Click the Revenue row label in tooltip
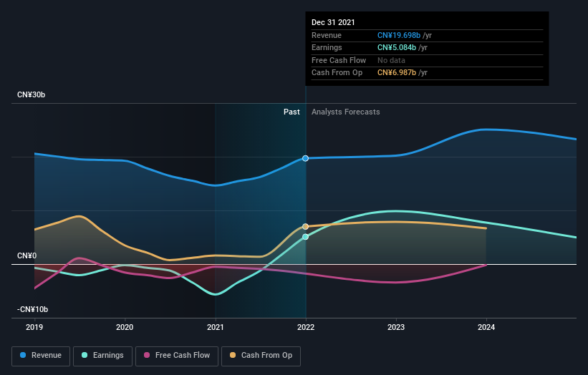Screen dimensions: 588x375 [327, 35]
